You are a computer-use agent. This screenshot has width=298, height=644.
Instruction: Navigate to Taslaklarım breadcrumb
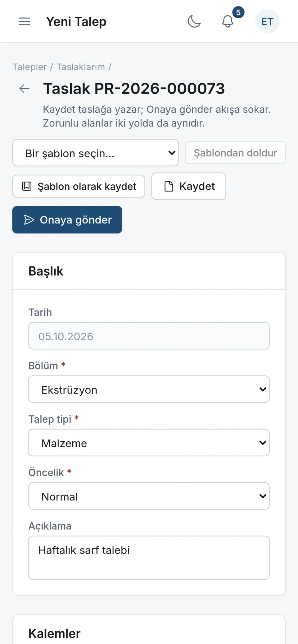[x=81, y=67]
